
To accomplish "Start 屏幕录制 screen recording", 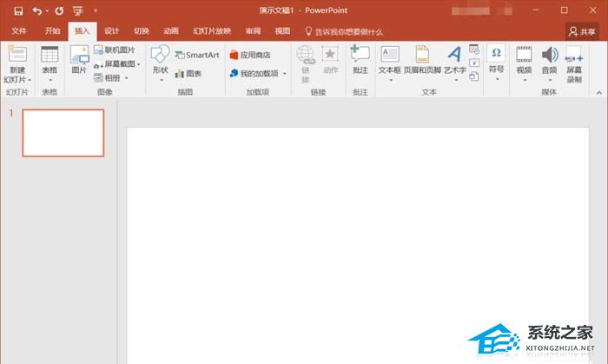I will [x=574, y=63].
